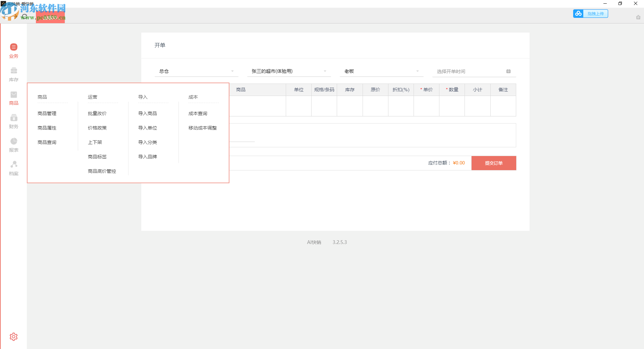The width and height of the screenshot is (644, 349).
Task: Click the 备注 column header
Action: tap(503, 90)
